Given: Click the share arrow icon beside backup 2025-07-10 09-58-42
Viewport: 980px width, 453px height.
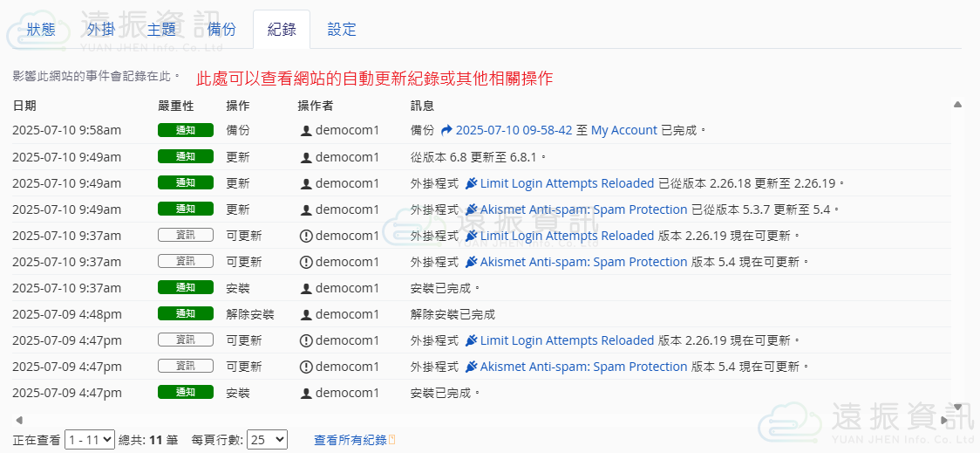Looking at the screenshot, I should click(x=447, y=130).
